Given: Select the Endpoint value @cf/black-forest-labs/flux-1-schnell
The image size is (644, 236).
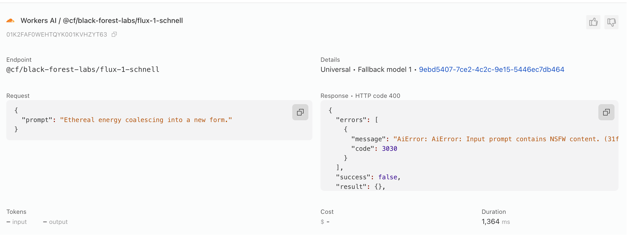Looking at the screenshot, I should (x=83, y=70).
